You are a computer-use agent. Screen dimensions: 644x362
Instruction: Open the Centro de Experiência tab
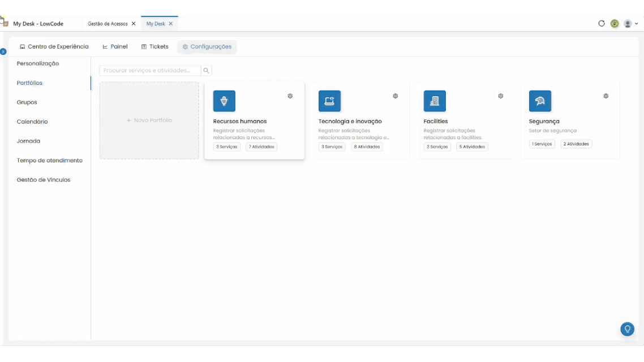[x=54, y=47]
